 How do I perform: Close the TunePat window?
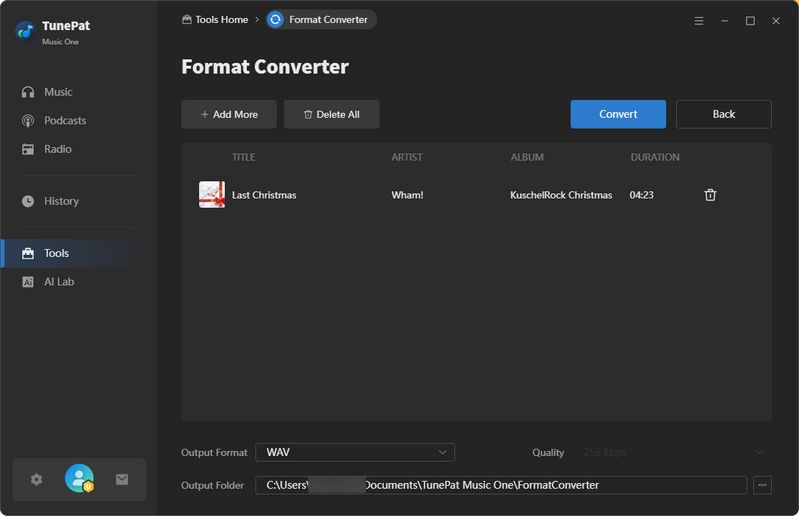tap(776, 21)
